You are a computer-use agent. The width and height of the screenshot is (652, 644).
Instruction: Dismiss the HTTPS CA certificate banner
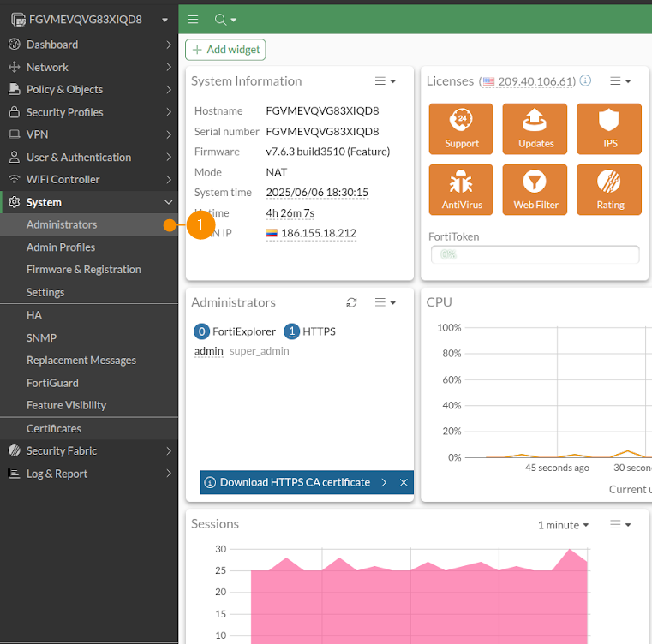coord(404,482)
